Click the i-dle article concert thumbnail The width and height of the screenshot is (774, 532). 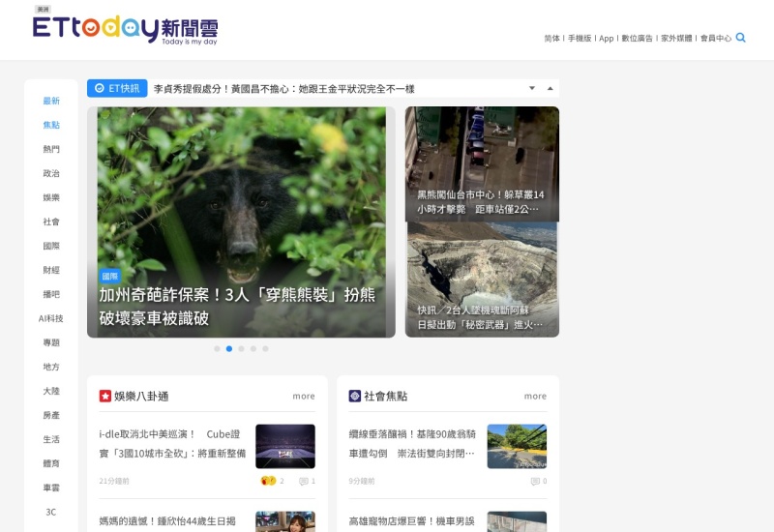[285, 446]
